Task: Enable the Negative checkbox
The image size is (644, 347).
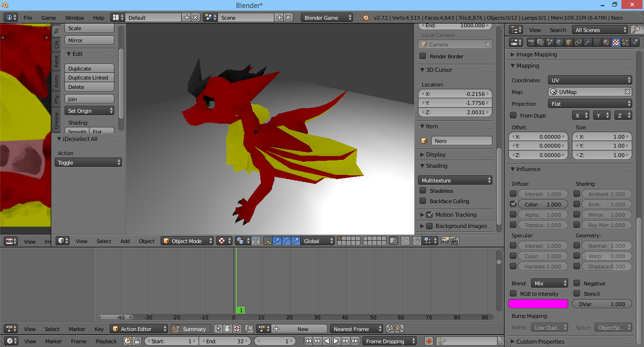Action: 577,283
